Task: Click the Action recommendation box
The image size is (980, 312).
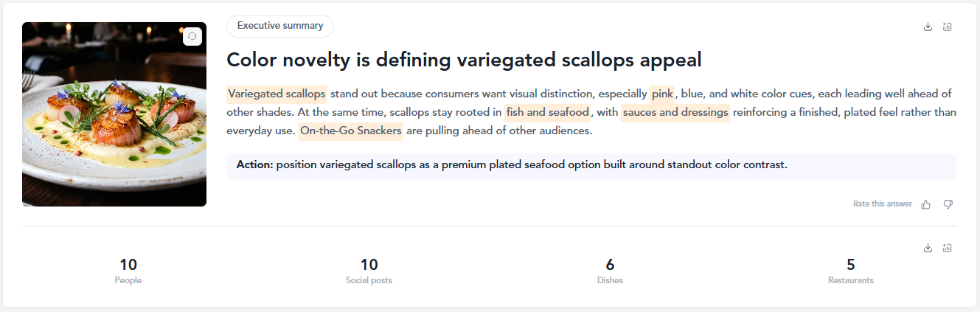Action: [591, 166]
